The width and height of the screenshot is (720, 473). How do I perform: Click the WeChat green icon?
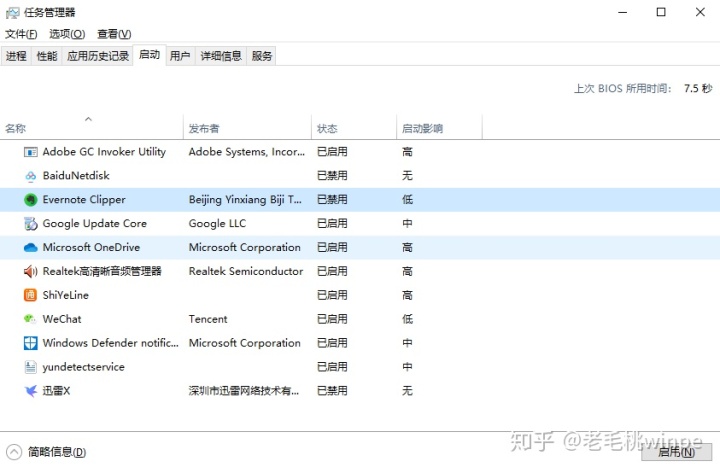31,319
